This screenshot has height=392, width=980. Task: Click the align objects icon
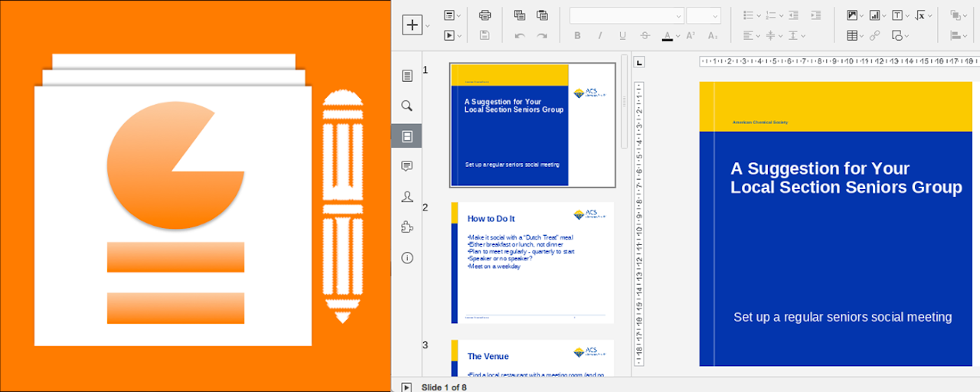(x=955, y=35)
